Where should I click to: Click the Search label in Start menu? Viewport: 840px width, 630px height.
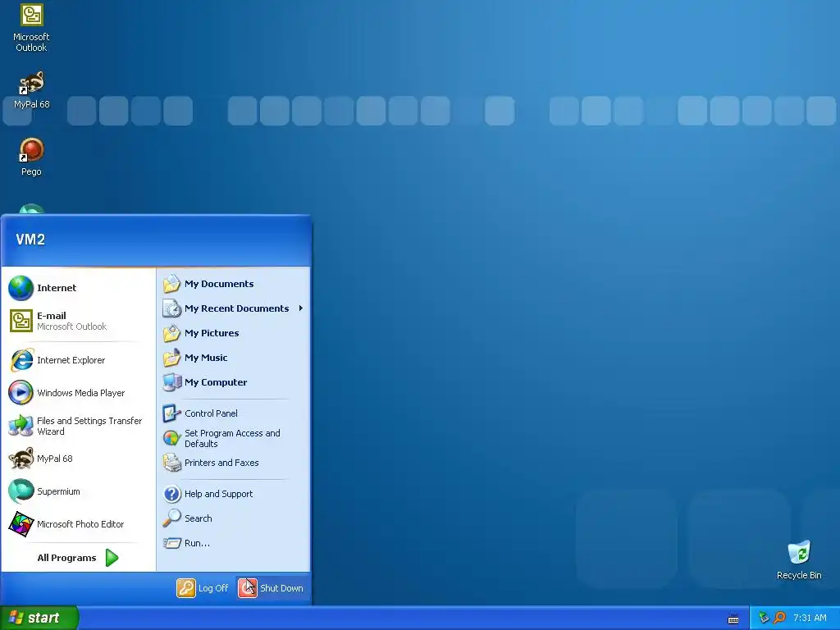(199, 518)
